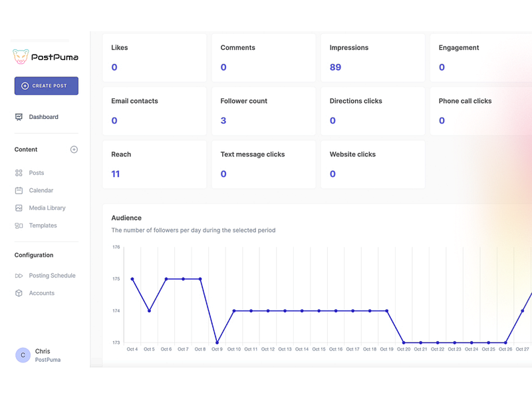The height and width of the screenshot is (399, 532).
Task: Click the Posts grid icon
Action: (x=19, y=173)
